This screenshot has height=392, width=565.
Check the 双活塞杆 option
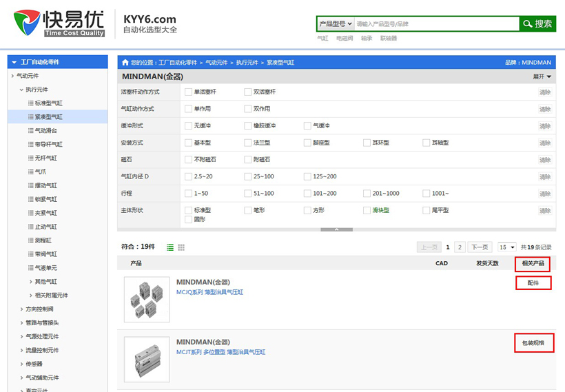click(247, 92)
